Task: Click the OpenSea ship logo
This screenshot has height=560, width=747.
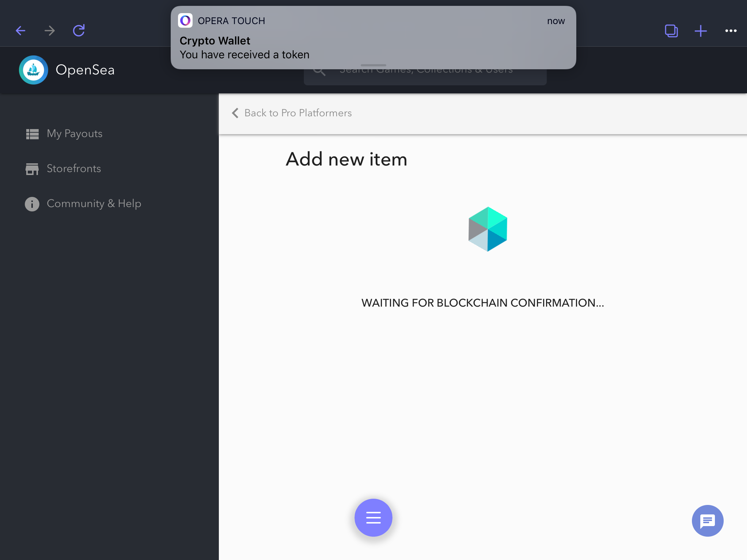Action: [34, 70]
